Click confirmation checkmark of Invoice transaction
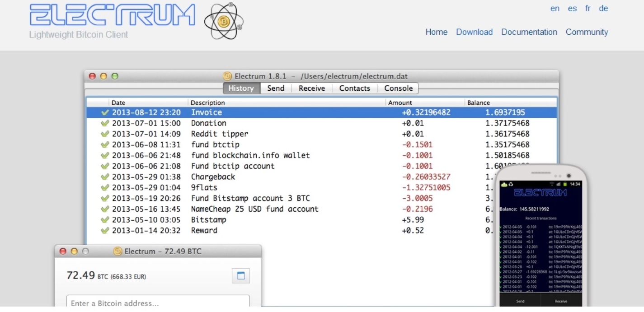This screenshot has width=644, height=312. 105,112
